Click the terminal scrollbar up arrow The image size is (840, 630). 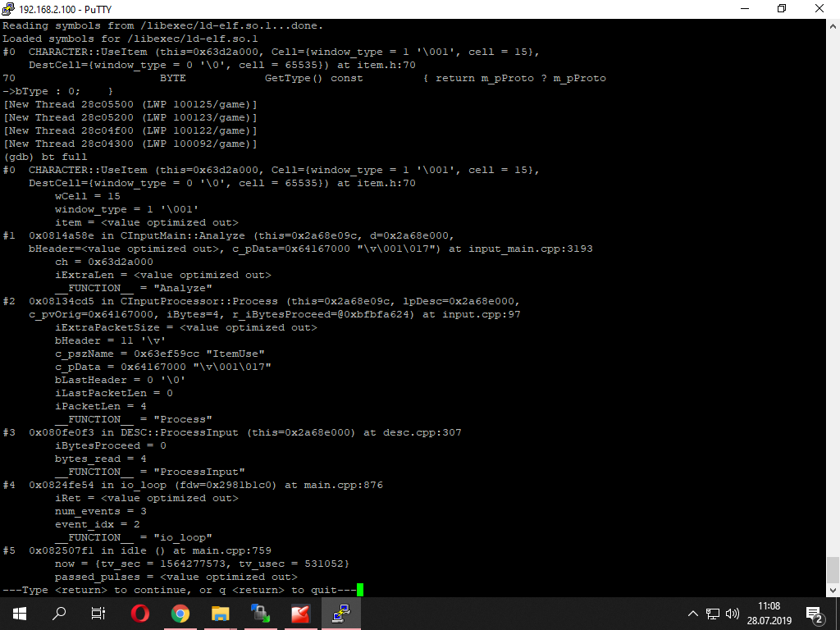833,25
